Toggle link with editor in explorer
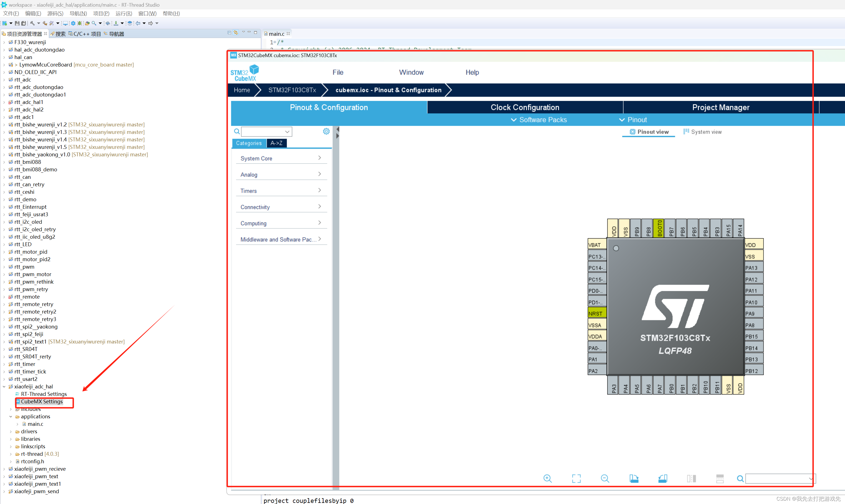The image size is (845, 504). coord(236,33)
